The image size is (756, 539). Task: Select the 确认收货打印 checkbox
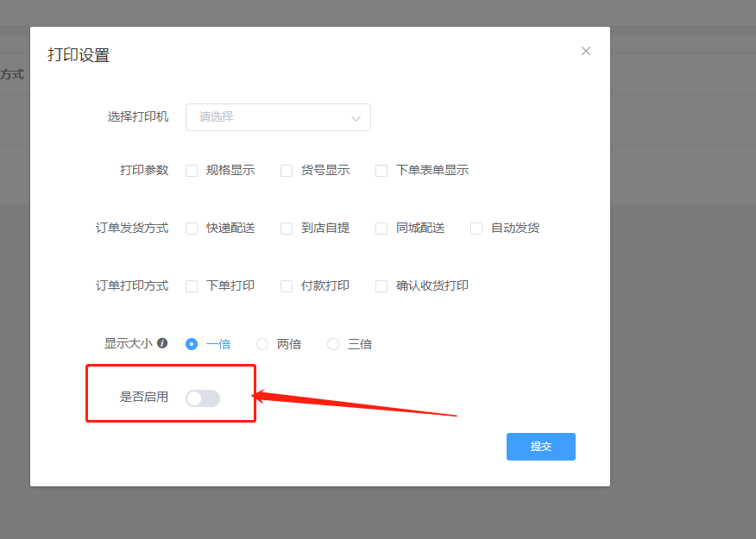click(381, 286)
